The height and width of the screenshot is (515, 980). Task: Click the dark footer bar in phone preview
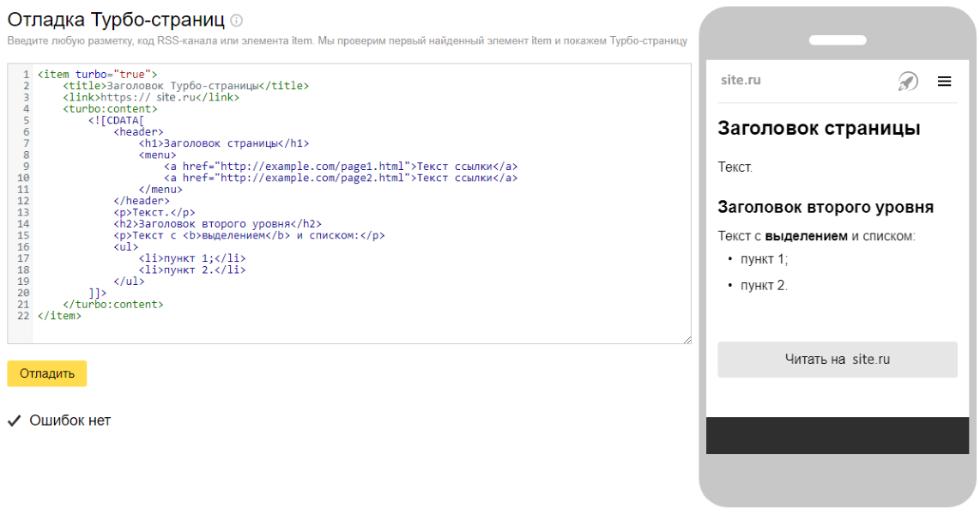tap(837, 435)
